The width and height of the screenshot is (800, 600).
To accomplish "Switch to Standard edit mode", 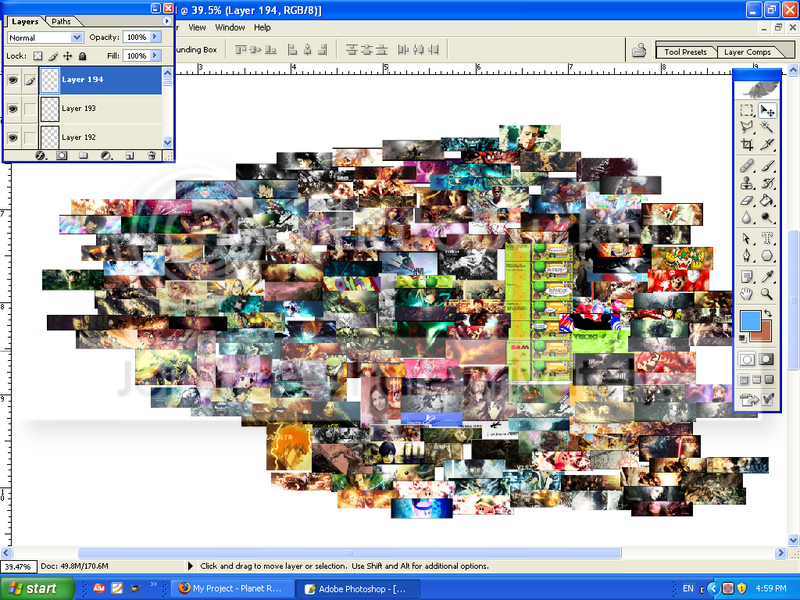I will click(x=747, y=360).
